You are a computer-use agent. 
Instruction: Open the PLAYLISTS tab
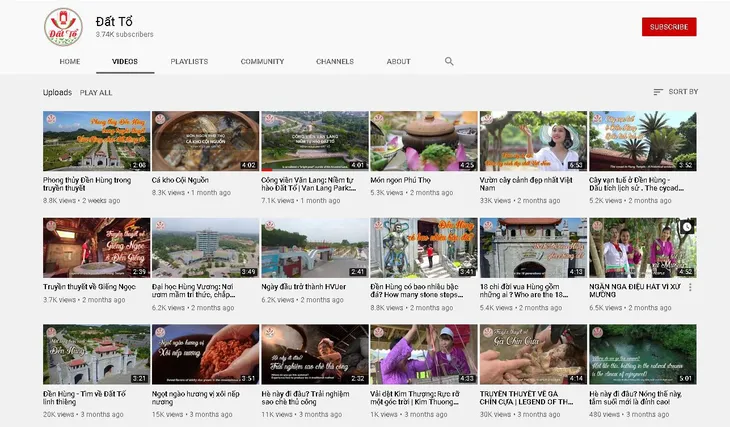[x=189, y=61]
